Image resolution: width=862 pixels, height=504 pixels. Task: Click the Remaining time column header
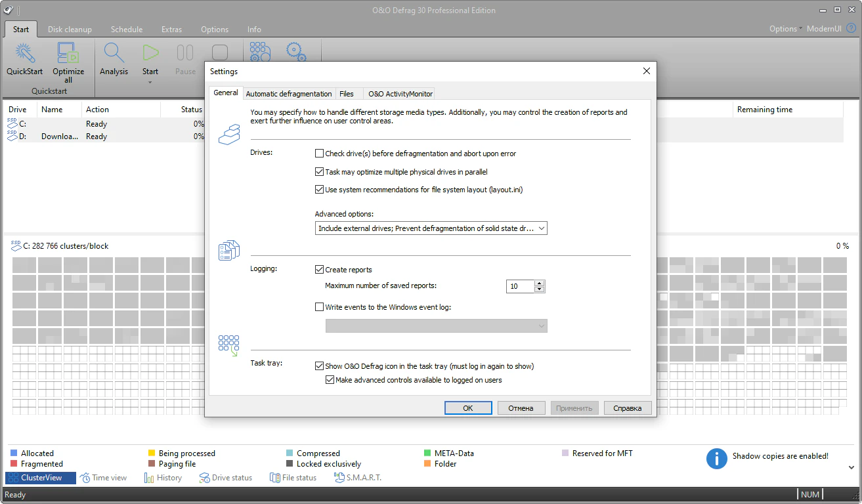pyautogui.click(x=787, y=110)
